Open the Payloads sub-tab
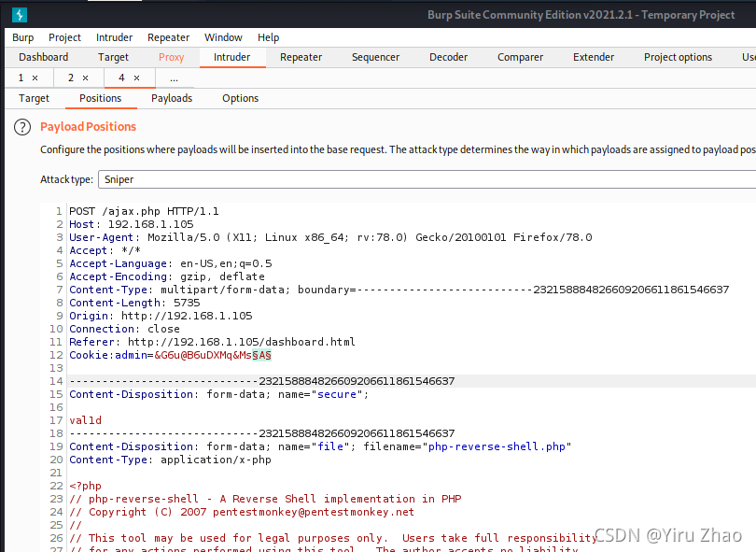Screen dimensions: 756x552 [x=172, y=98]
